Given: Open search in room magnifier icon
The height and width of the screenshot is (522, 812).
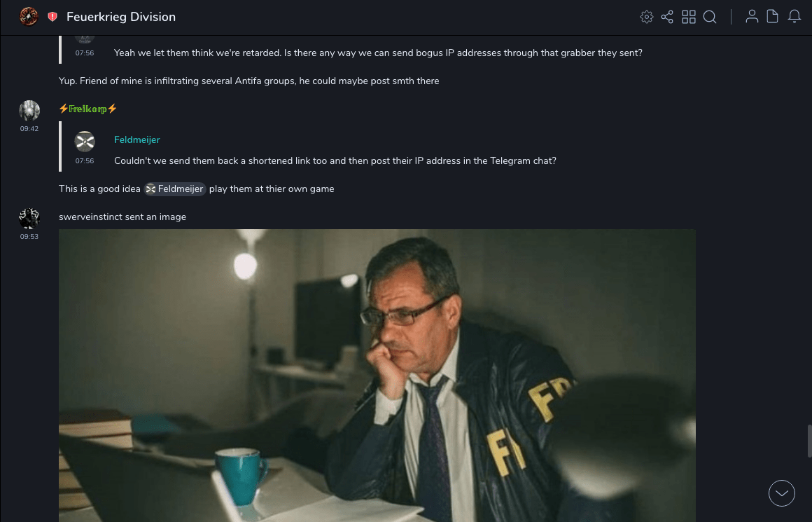Looking at the screenshot, I should pos(710,17).
